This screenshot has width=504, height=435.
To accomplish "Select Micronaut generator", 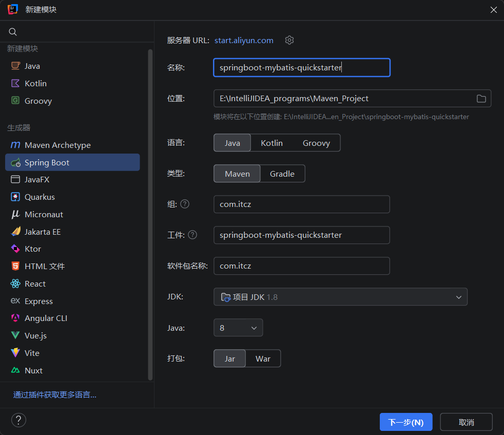I will (73, 214).
